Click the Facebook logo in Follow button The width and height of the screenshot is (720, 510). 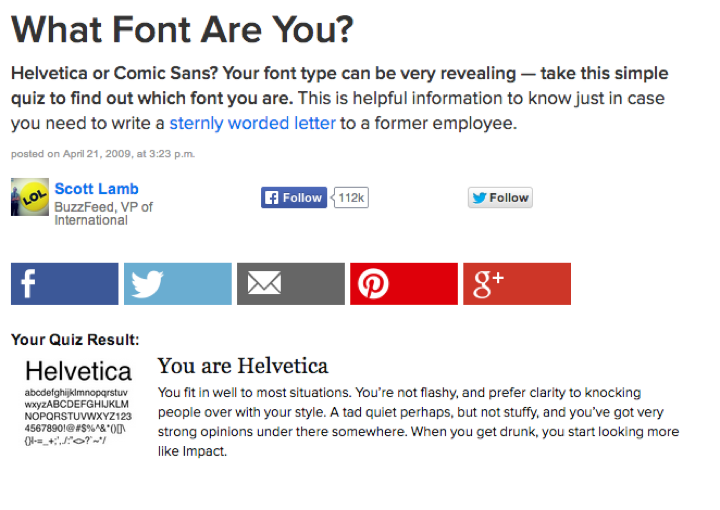(272, 198)
